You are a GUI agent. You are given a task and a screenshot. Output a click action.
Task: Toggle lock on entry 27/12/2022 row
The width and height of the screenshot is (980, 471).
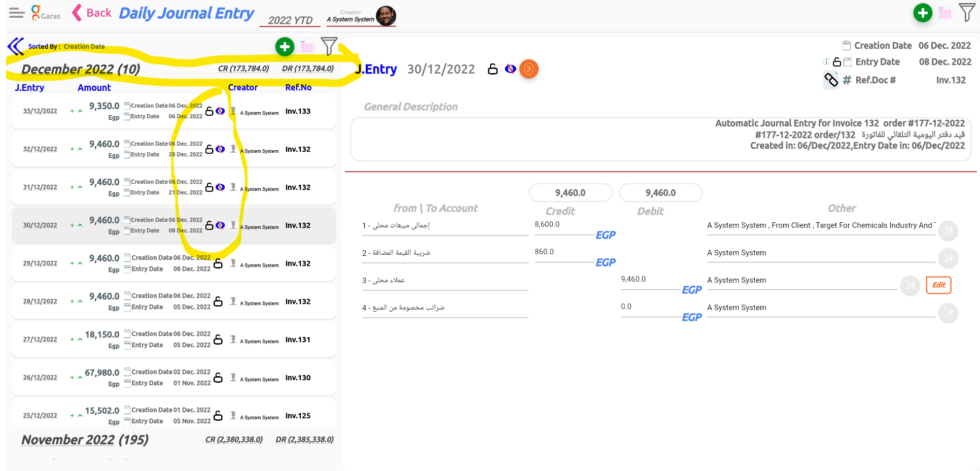point(218,340)
